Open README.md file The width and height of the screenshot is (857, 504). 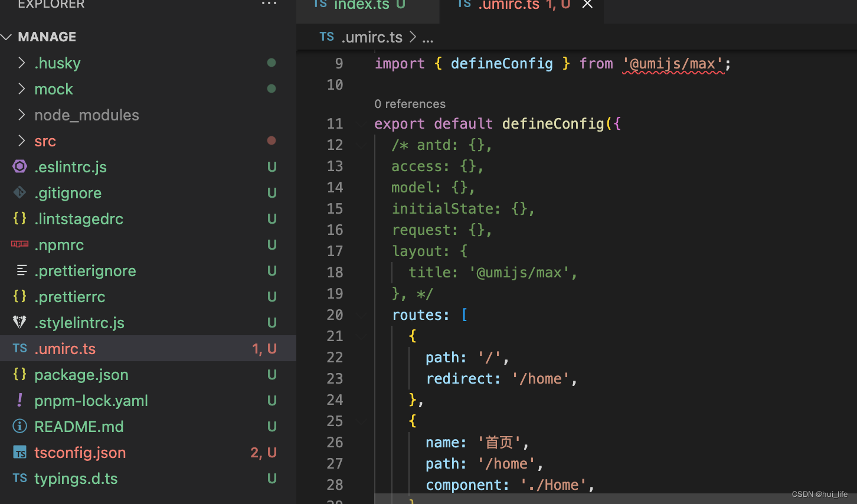tap(79, 427)
